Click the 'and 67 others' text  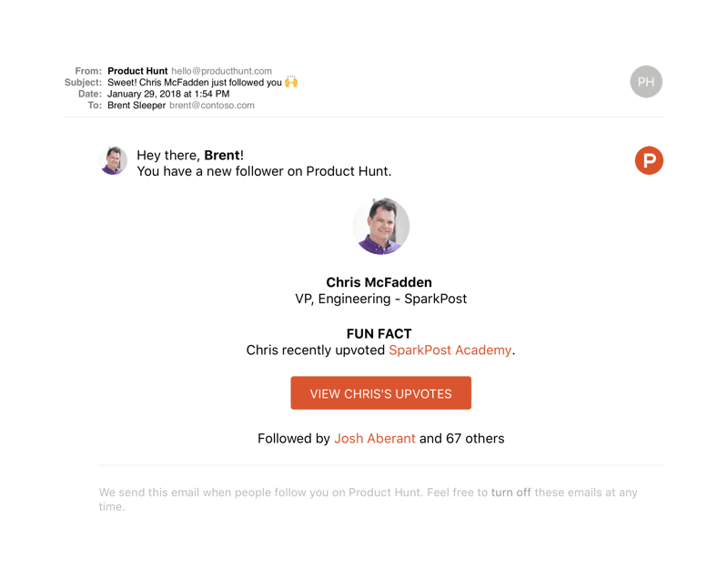click(461, 438)
